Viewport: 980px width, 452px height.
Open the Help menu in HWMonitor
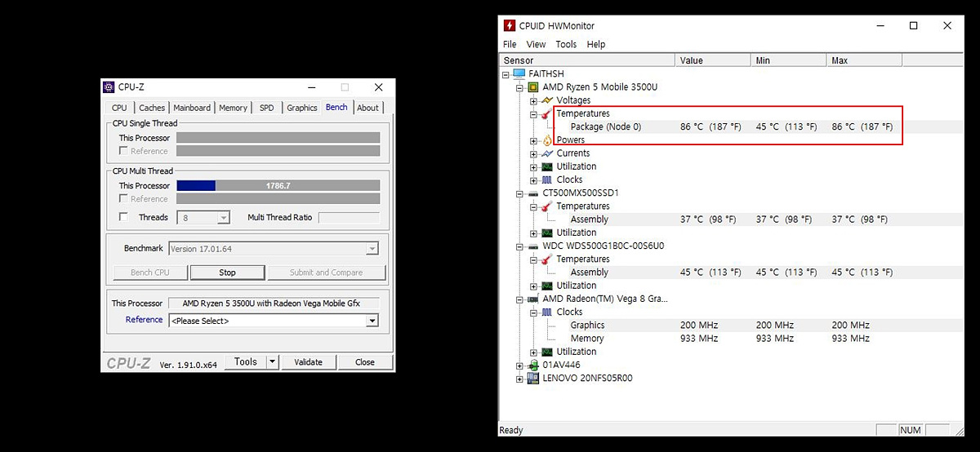596,44
